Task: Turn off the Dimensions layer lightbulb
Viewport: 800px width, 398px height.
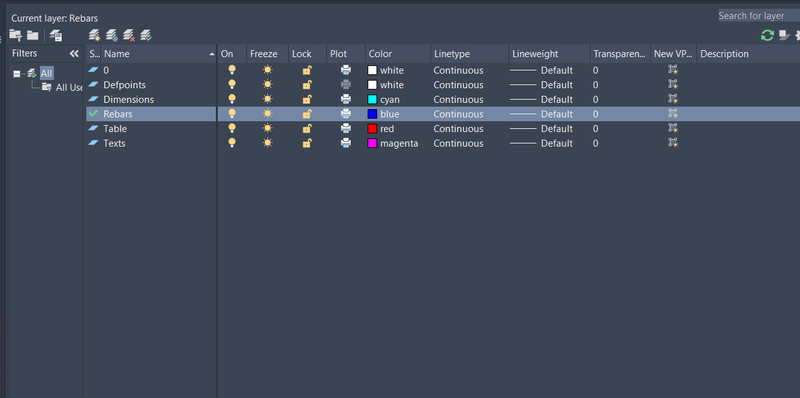Action: (x=232, y=99)
